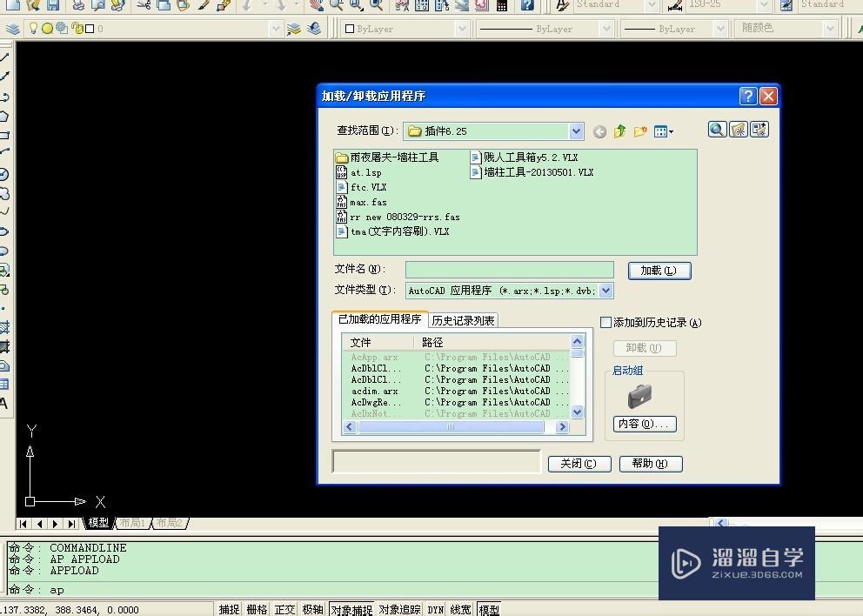Click the Views icon near the folder path

[660, 131]
